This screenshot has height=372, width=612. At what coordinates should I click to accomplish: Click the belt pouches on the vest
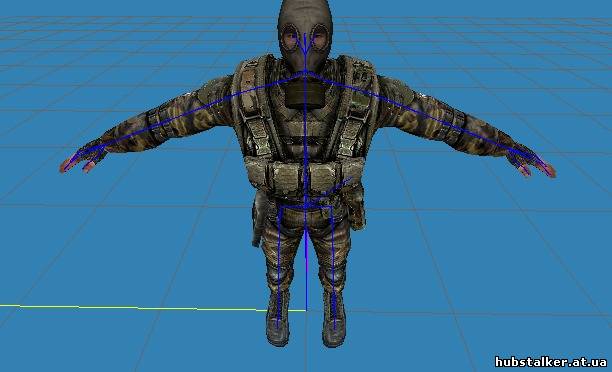pos(304,175)
